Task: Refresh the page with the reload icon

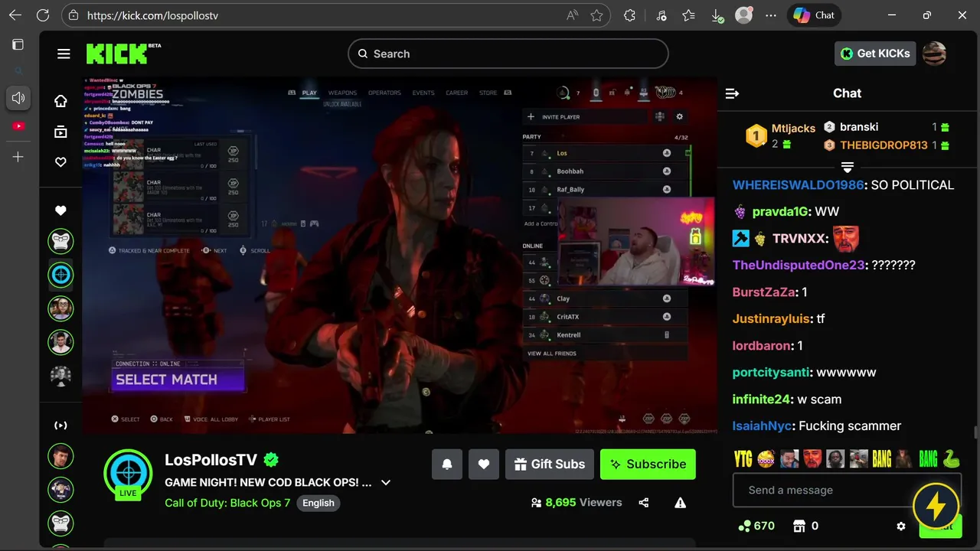Action: tap(43, 15)
